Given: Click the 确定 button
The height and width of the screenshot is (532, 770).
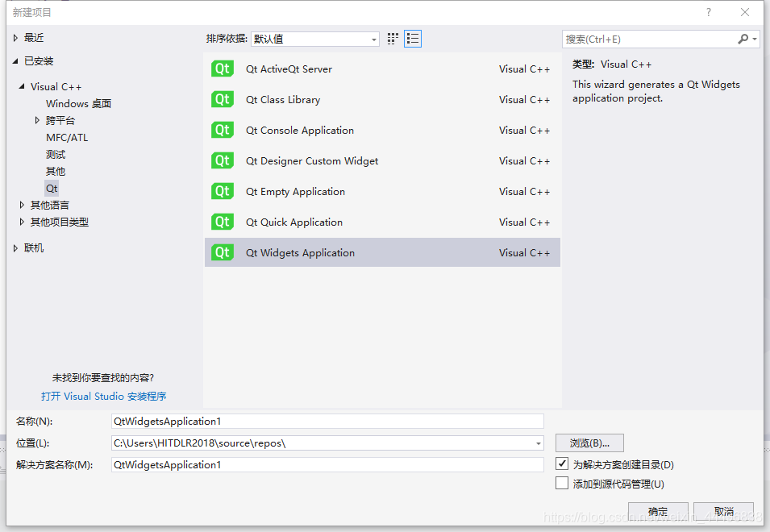Looking at the screenshot, I should pyautogui.click(x=658, y=511).
